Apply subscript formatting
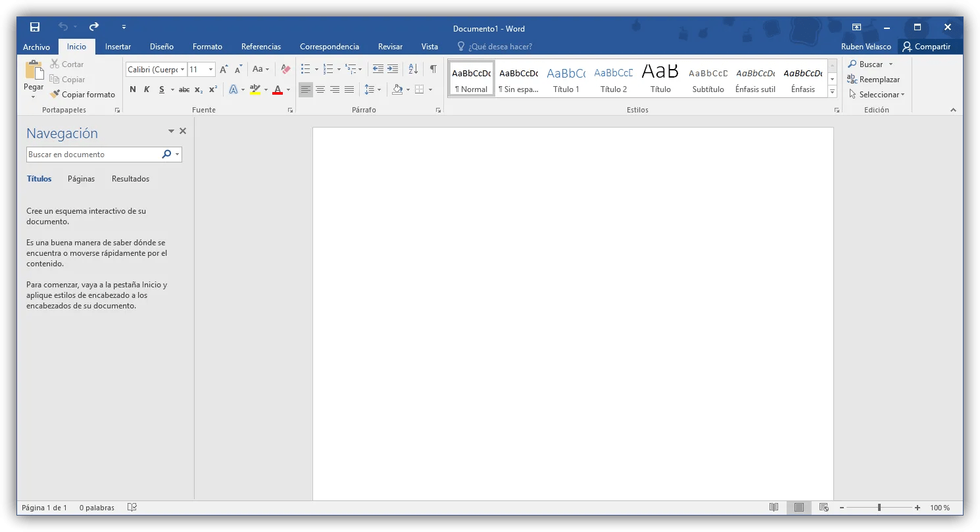This screenshot has width=980, height=532. (198, 89)
